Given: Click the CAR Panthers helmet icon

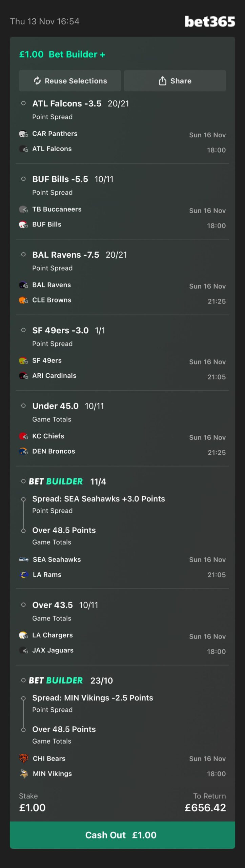Looking at the screenshot, I should coord(23,134).
